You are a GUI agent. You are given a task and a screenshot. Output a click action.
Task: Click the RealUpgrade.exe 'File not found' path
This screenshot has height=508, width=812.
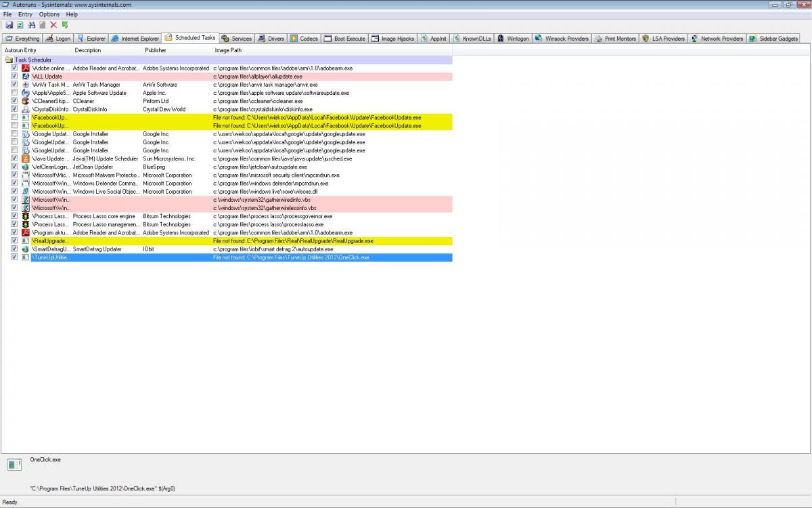(x=292, y=240)
